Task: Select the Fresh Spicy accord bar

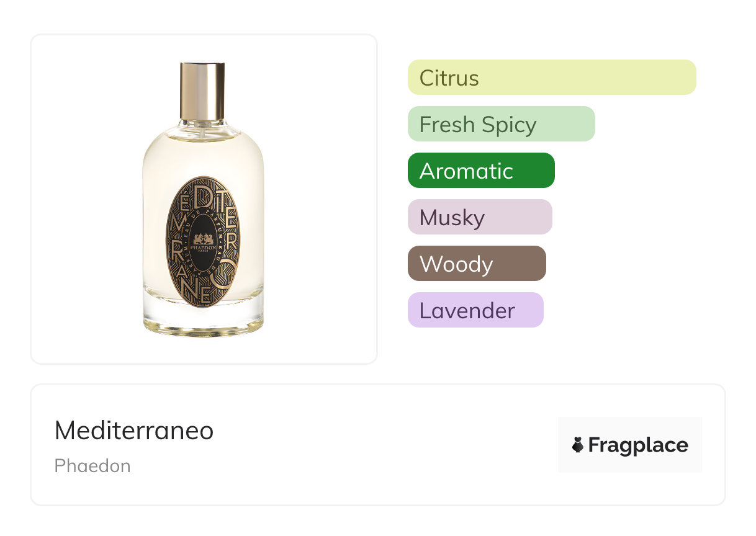Action: (501, 124)
